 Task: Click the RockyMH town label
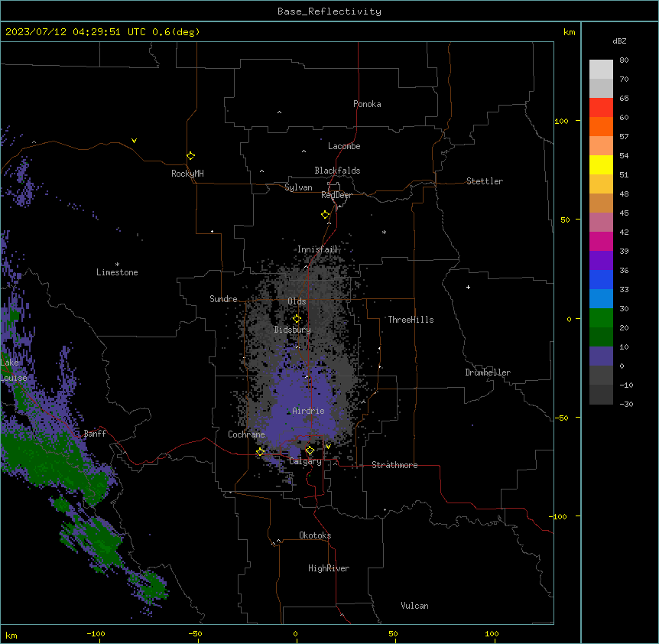[187, 174]
